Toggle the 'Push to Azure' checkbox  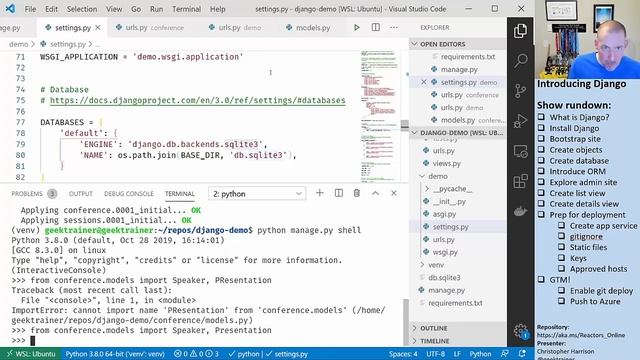click(562, 301)
